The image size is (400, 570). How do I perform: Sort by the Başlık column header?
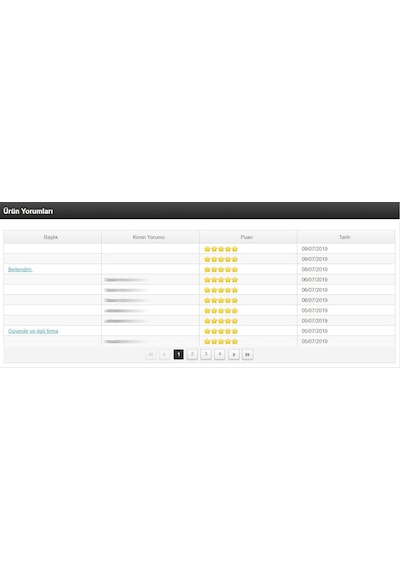click(x=51, y=237)
